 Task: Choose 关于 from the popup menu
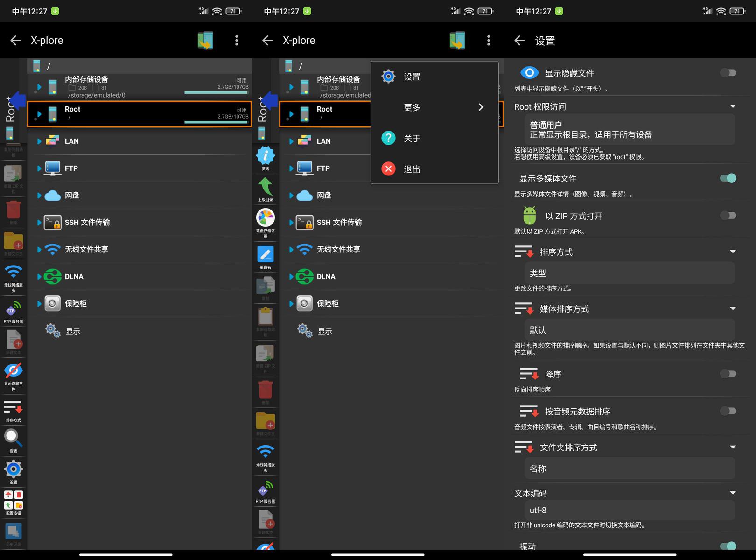click(x=412, y=138)
